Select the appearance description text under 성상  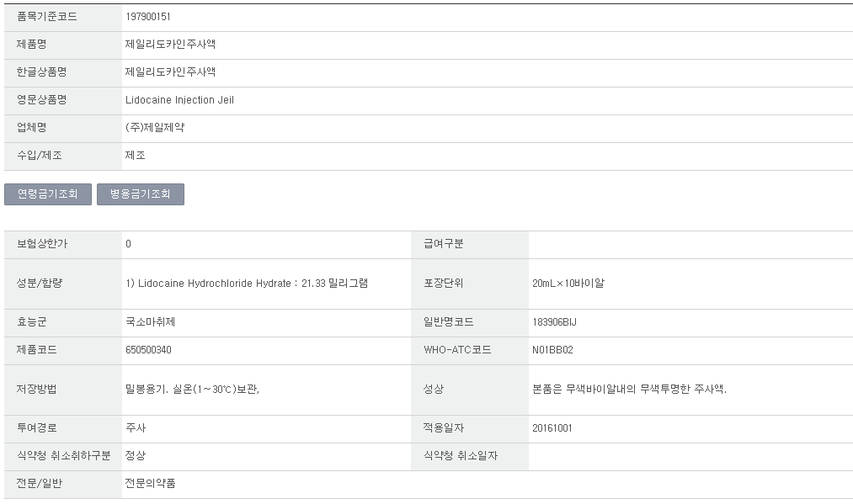tap(629, 390)
